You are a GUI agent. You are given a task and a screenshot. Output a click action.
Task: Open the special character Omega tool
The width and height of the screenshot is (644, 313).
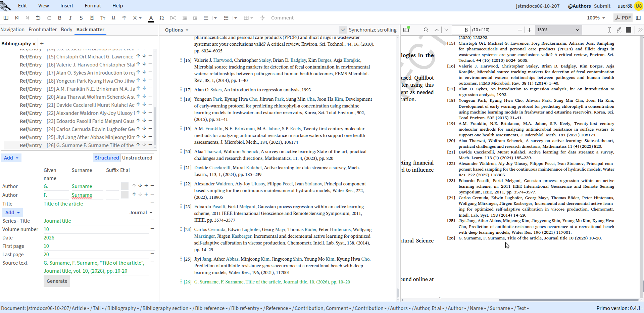click(162, 18)
